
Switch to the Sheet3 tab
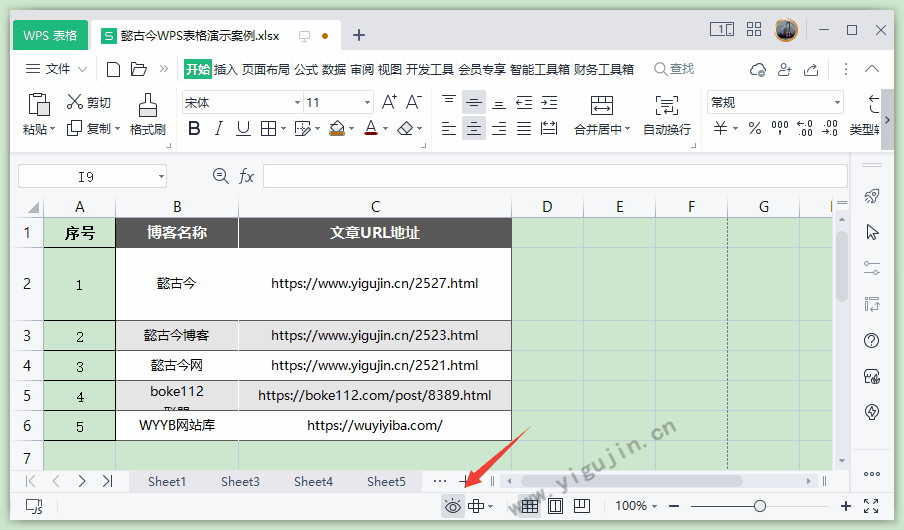240,482
